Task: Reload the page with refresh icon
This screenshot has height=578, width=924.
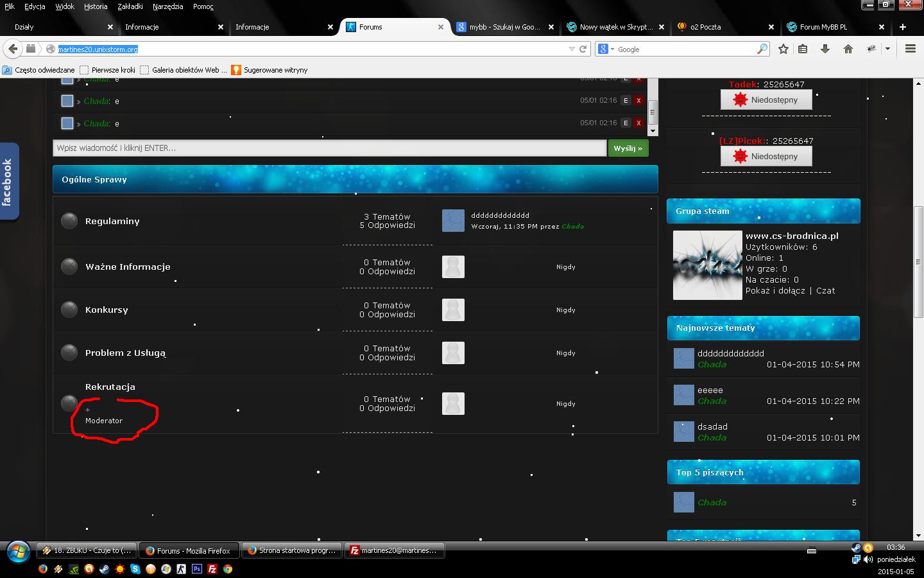Action: point(583,49)
